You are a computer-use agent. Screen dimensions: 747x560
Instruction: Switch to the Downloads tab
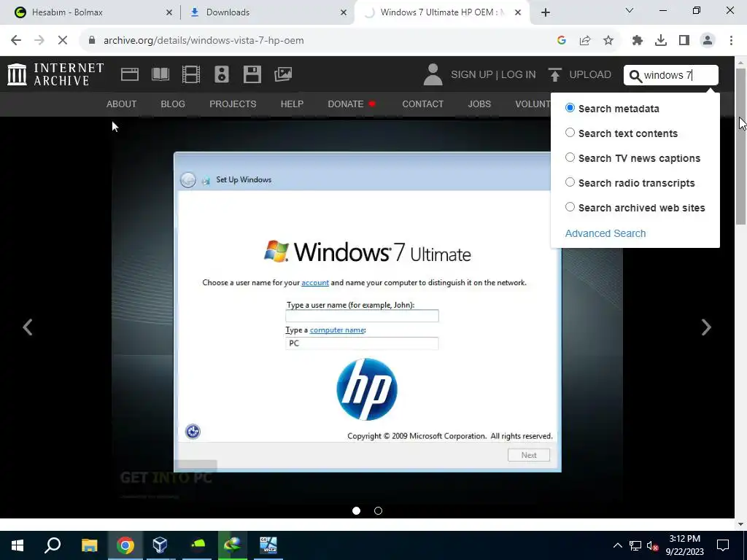tap(268, 12)
